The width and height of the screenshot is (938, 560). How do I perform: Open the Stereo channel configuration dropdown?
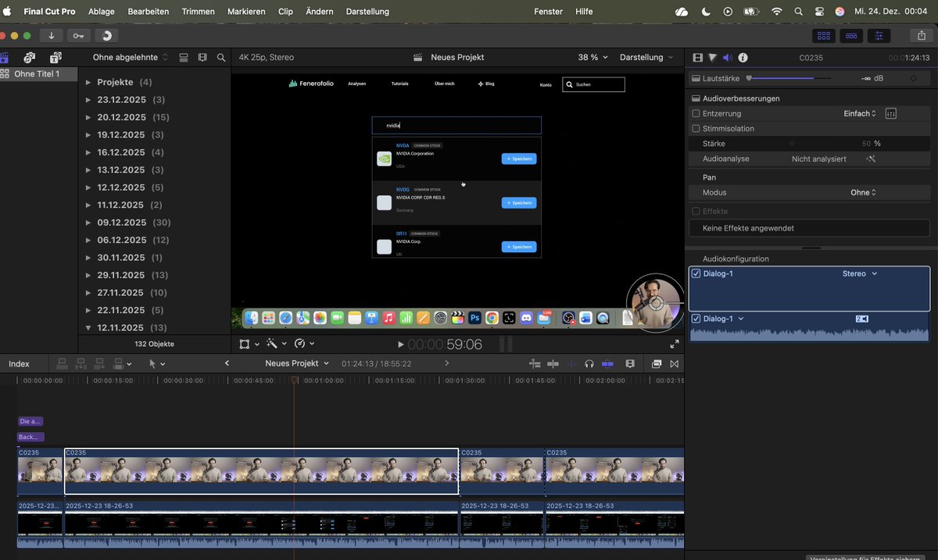click(860, 273)
